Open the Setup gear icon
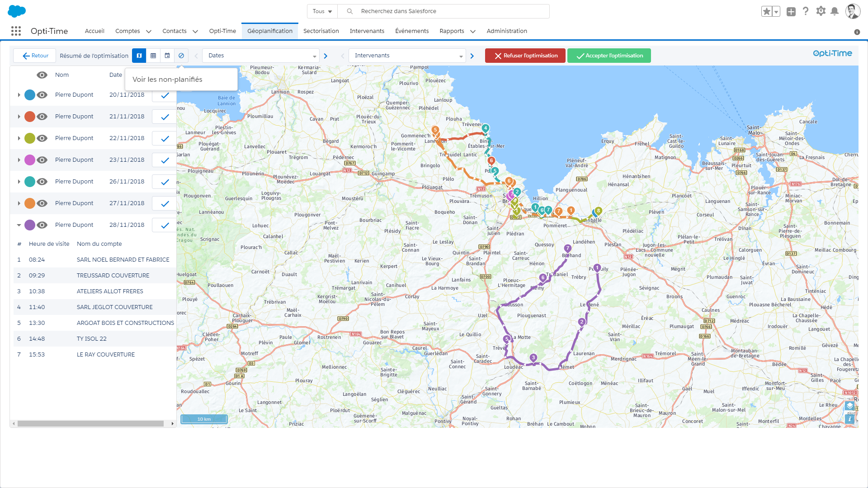 click(821, 11)
